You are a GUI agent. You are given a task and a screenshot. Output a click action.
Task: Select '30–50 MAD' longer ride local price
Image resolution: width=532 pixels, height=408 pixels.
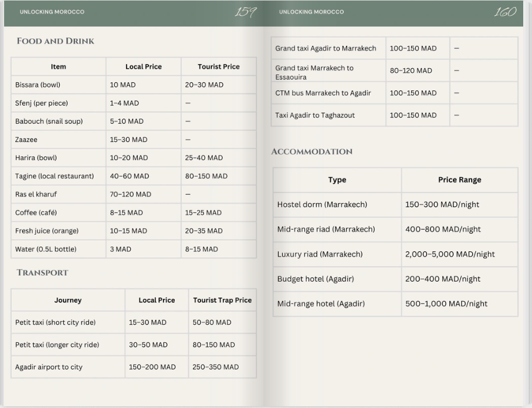[148, 345]
